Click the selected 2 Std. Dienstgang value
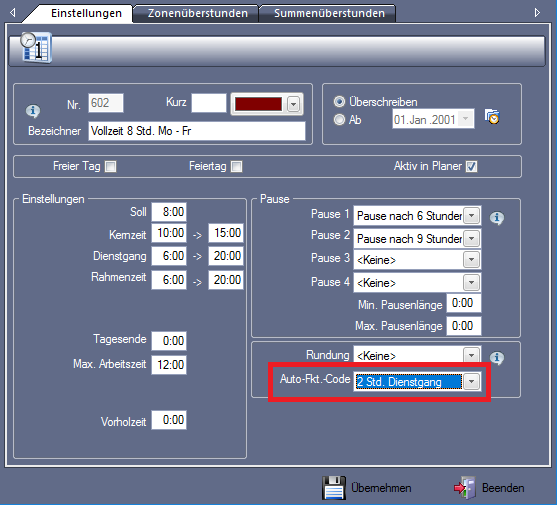This screenshot has height=505, width=557. pyautogui.click(x=409, y=382)
